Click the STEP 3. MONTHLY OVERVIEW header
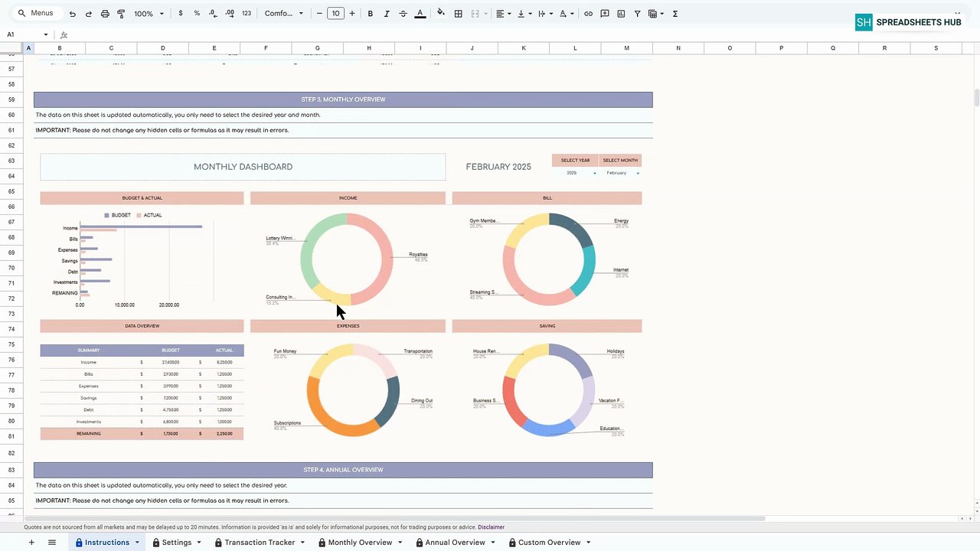The width and height of the screenshot is (980, 551). (343, 99)
